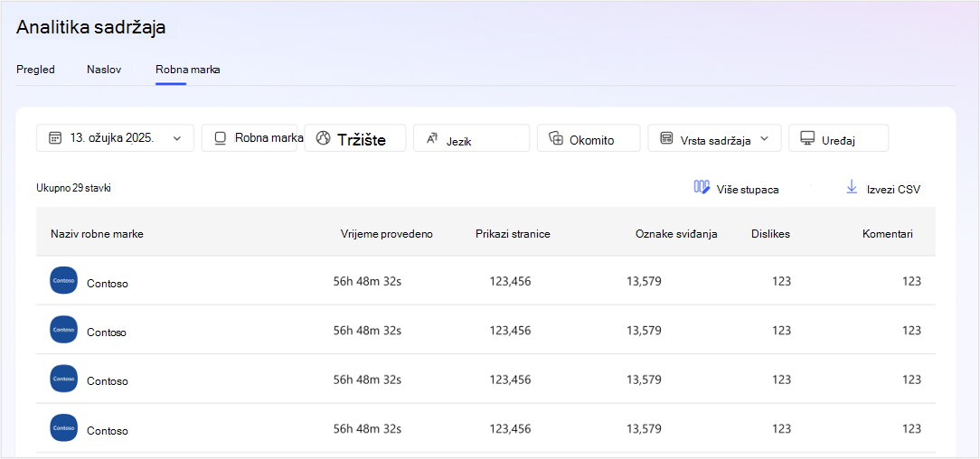Click the columns edit icon beside Više stupaca
Screen dimensions: 980x459
(702, 187)
